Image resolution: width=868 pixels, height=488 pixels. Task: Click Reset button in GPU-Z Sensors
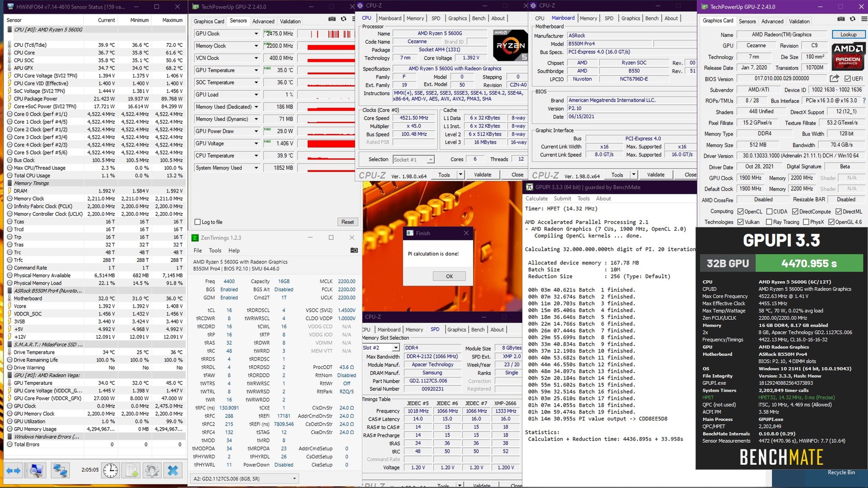347,222
